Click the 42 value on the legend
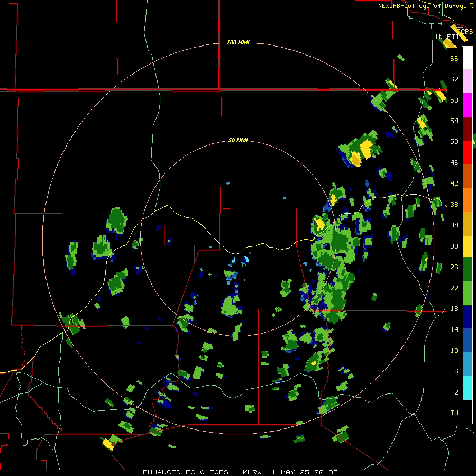476x476 pixels. click(x=454, y=184)
